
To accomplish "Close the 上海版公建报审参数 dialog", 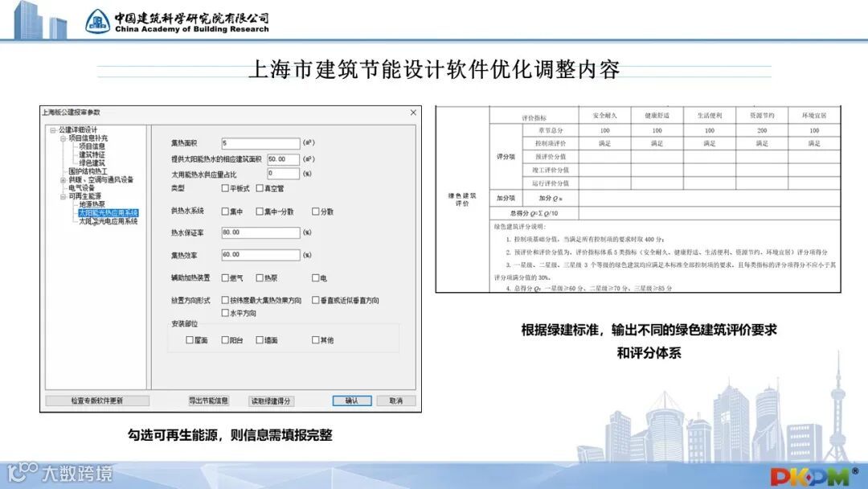I will click(x=413, y=113).
